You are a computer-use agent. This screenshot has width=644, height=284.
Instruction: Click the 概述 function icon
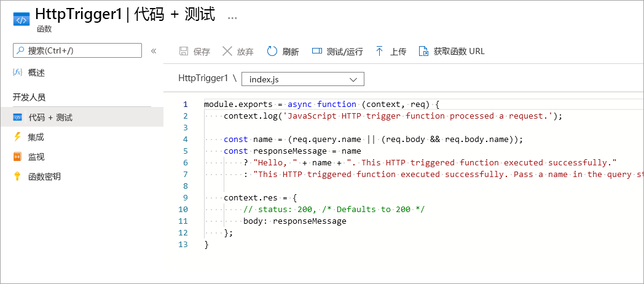tap(18, 73)
